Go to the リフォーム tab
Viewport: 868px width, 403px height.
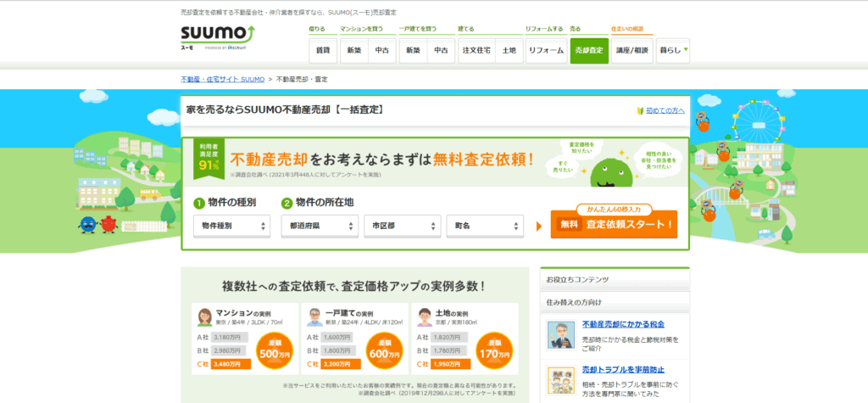click(545, 50)
